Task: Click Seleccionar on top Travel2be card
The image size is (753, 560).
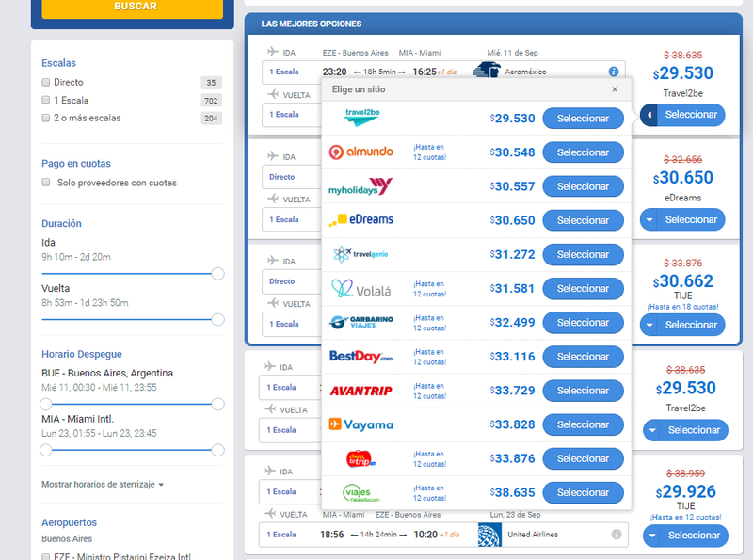Action: (691, 115)
